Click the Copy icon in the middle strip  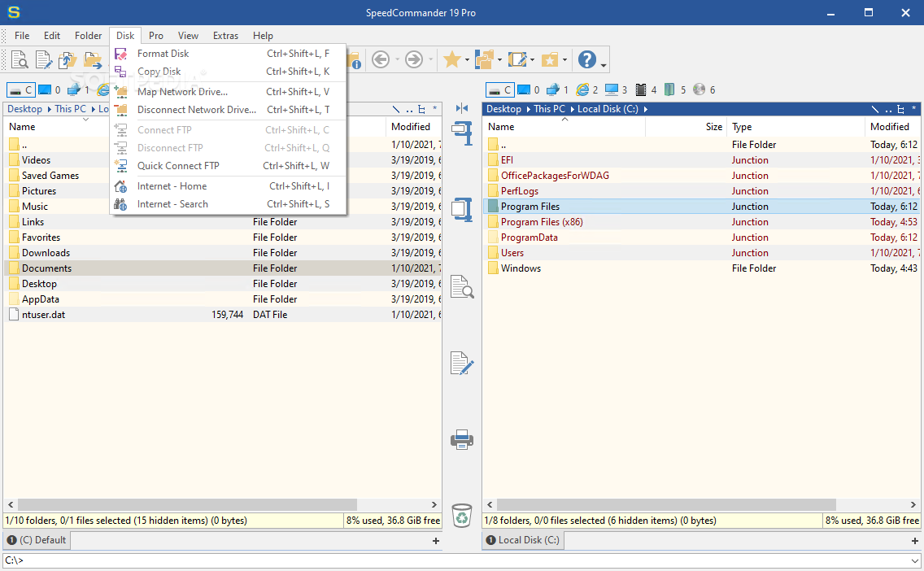462,133
